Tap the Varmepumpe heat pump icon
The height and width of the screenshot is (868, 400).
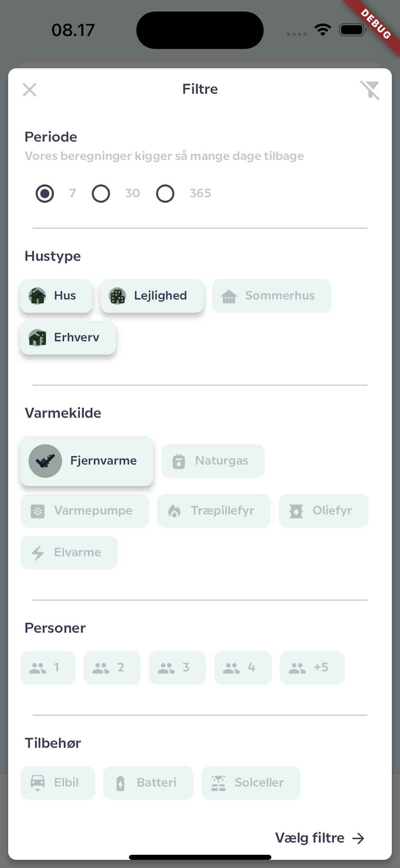coord(38,511)
